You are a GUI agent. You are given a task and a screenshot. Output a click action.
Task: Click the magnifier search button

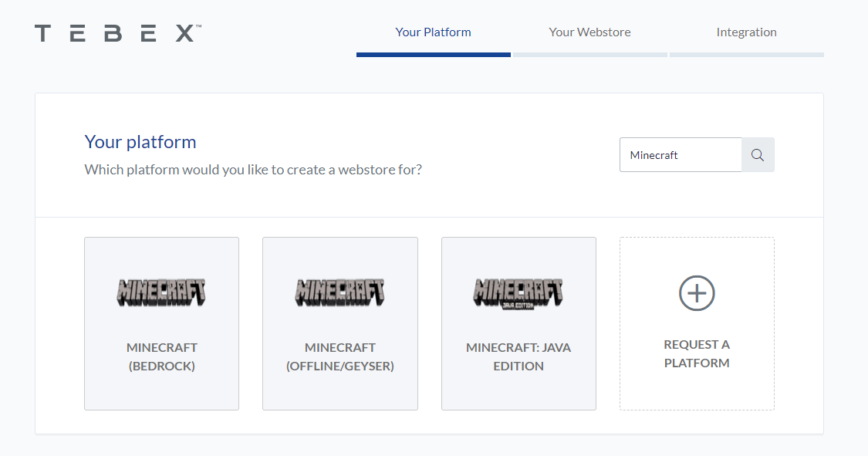pos(758,155)
